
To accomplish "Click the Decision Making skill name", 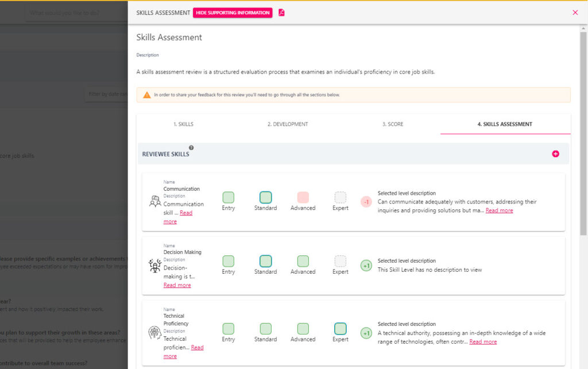I will click(x=182, y=252).
